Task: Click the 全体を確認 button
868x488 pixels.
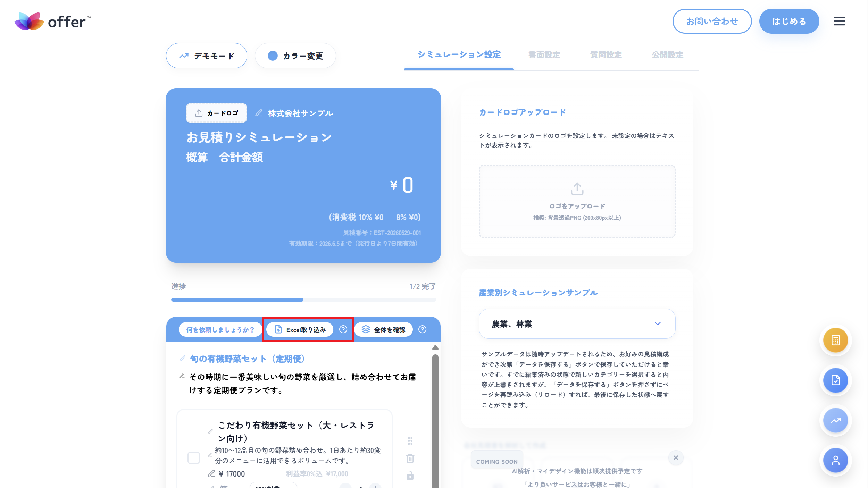Action: (384, 329)
